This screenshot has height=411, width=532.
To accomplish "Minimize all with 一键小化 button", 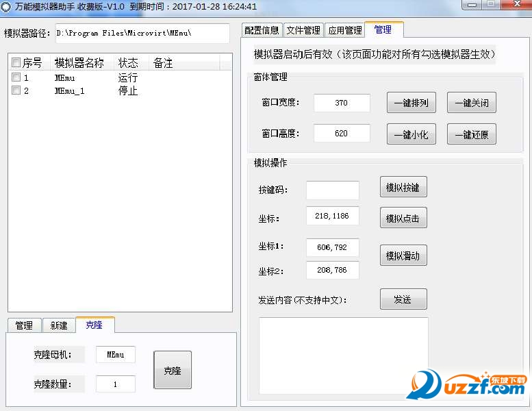I will point(411,134).
